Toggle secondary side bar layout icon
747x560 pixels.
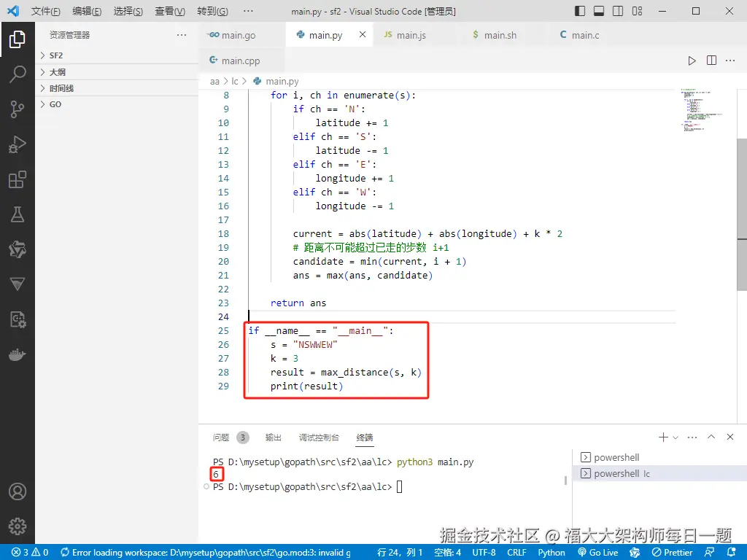618,11
